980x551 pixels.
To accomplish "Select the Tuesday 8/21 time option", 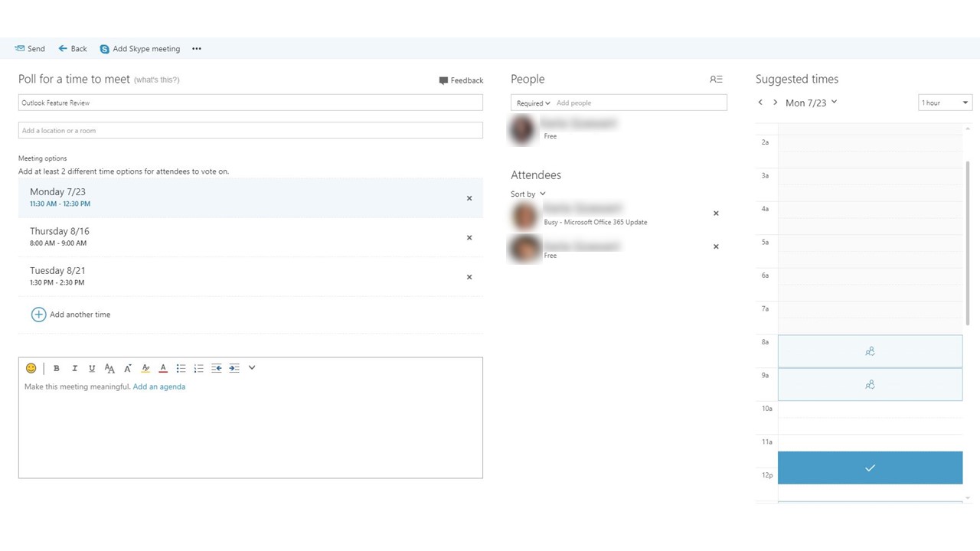I will pos(250,276).
